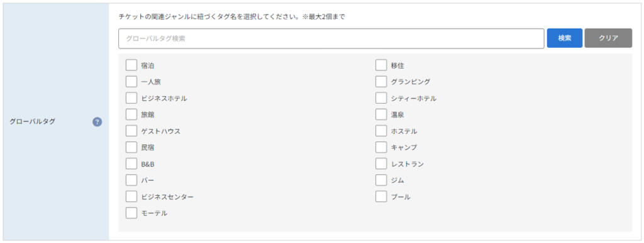The image size is (644, 243).
Task: Check the 移住 checkbox
Action: pyautogui.click(x=380, y=65)
